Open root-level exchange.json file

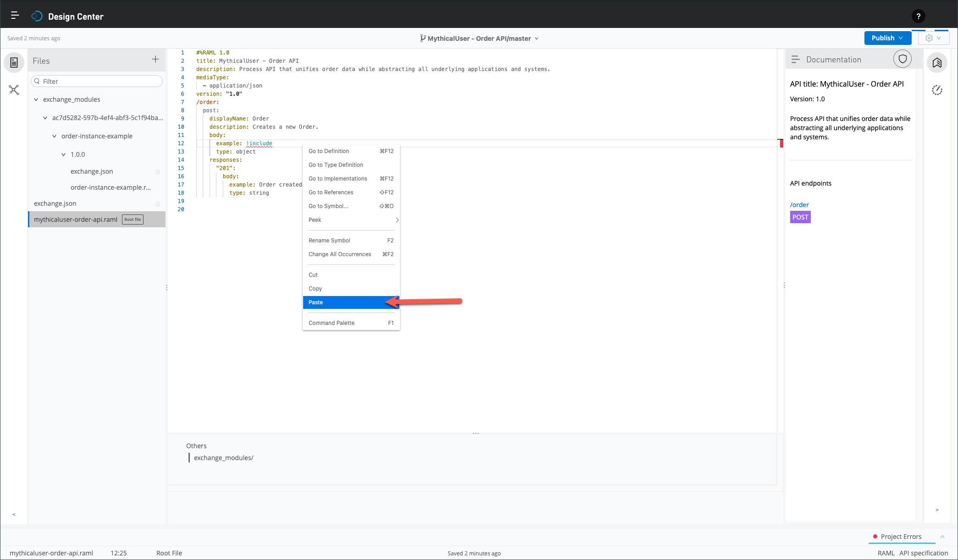pos(55,203)
